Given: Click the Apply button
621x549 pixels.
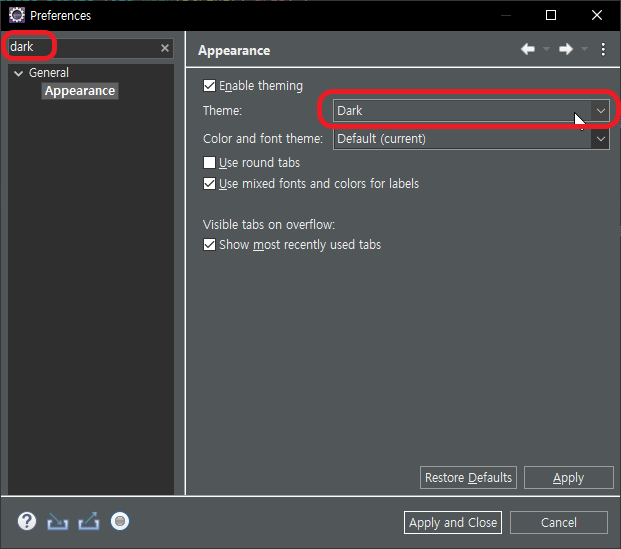Looking at the screenshot, I should [569, 478].
